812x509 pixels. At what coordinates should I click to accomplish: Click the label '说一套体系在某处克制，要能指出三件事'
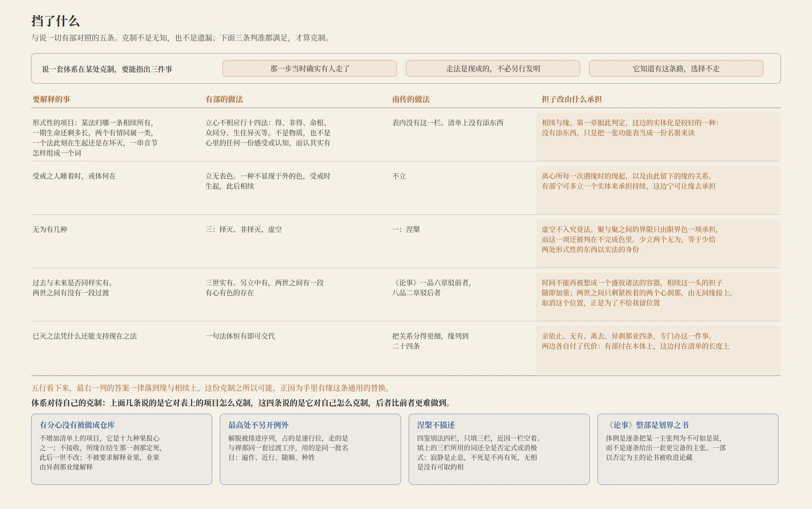pyautogui.click(x=107, y=69)
